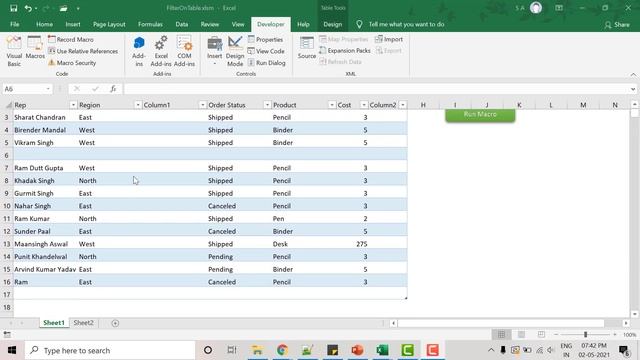Switch to the Data tab
Viewport: 640px width, 360px height.
(182, 24)
